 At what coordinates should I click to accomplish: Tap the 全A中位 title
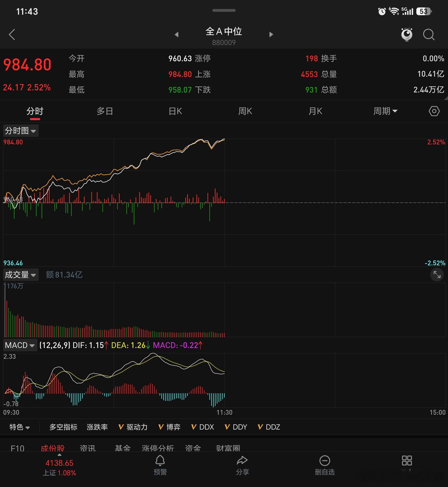coord(224,31)
